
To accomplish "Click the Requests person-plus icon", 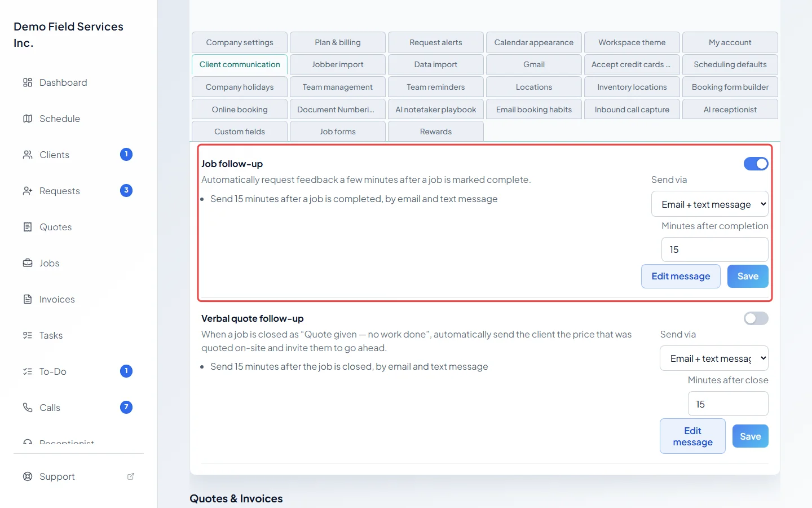I will point(28,191).
